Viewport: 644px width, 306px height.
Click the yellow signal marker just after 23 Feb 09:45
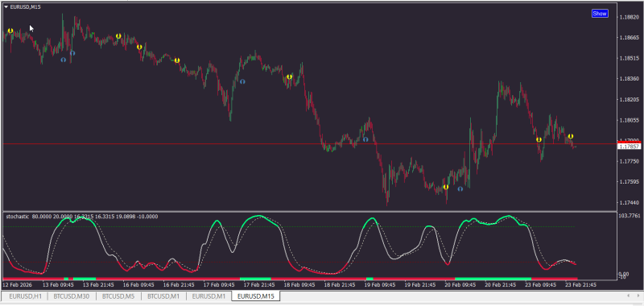point(539,139)
